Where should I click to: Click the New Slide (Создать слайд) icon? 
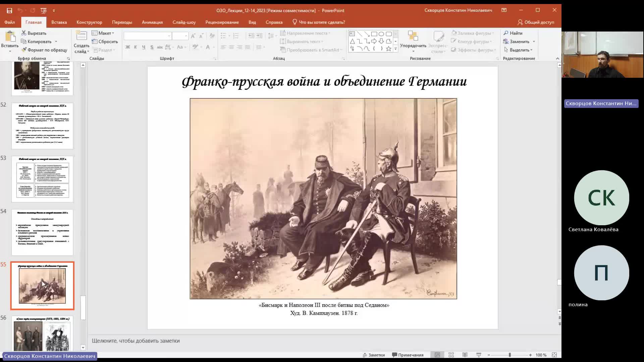click(x=81, y=36)
